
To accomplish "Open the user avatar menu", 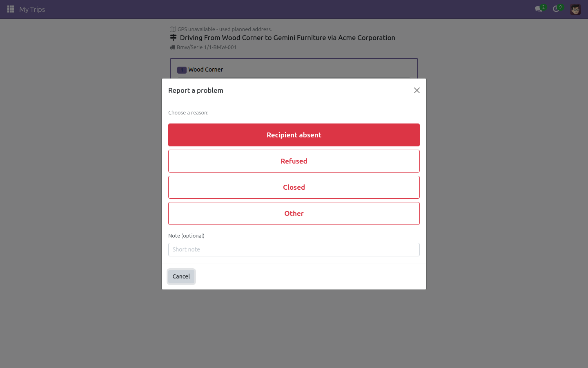I will click(x=575, y=9).
